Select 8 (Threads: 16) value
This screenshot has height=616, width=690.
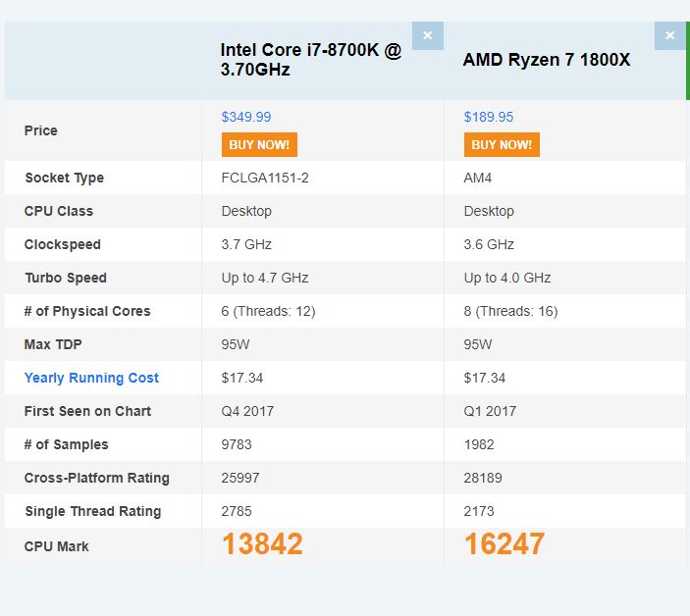[511, 311]
